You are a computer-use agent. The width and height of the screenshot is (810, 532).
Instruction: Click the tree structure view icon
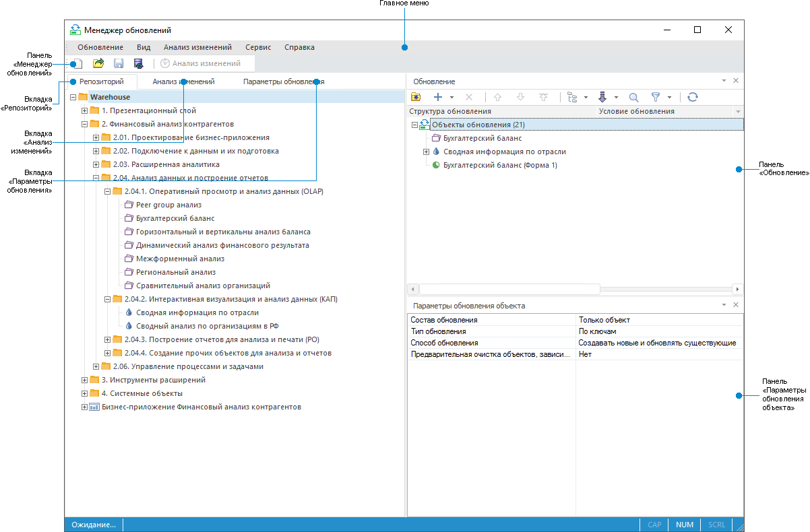click(573, 97)
